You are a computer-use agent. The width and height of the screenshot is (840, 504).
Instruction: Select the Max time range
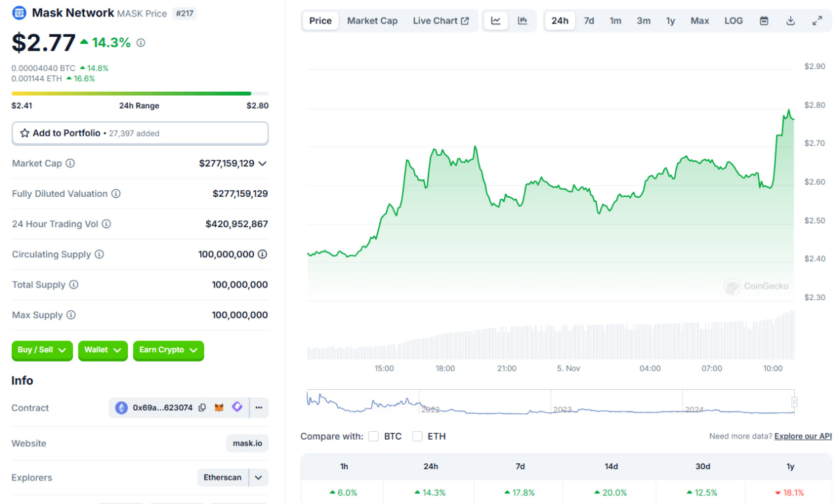(700, 20)
